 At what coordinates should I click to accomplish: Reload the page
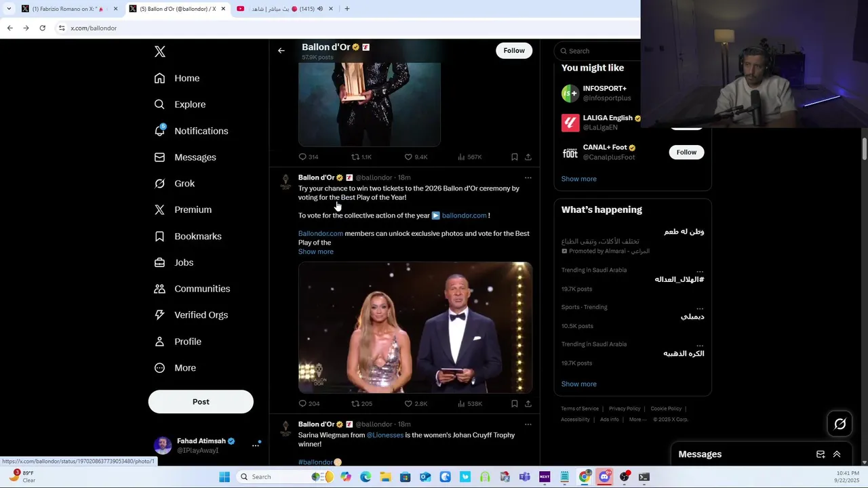point(42,28)
